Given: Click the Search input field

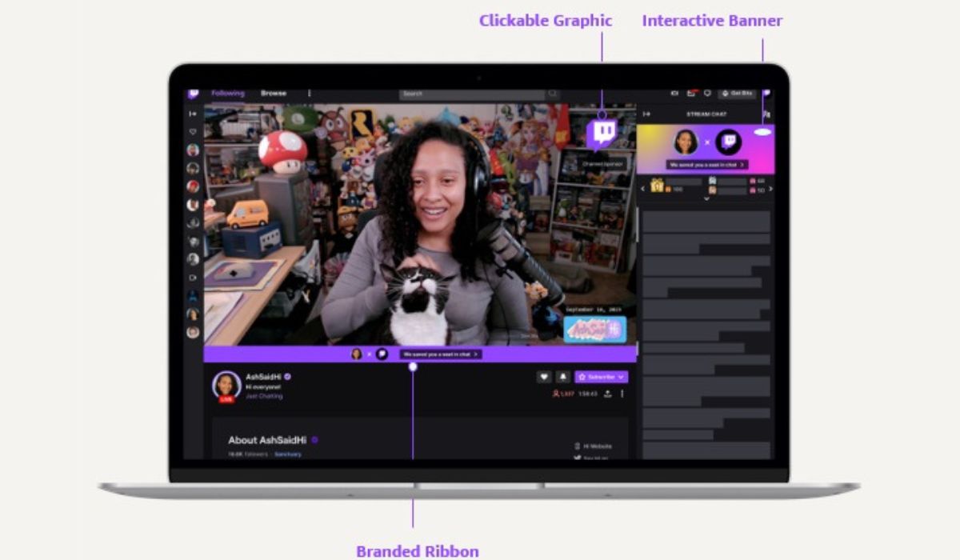Looking at the screenshot, I should (x=472, y=94).
